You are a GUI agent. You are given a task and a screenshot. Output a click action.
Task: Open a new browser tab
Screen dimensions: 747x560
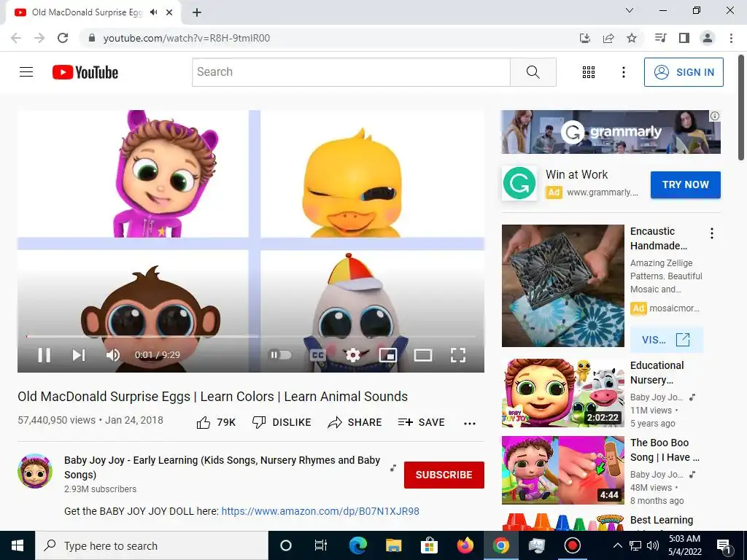point(197,13)
